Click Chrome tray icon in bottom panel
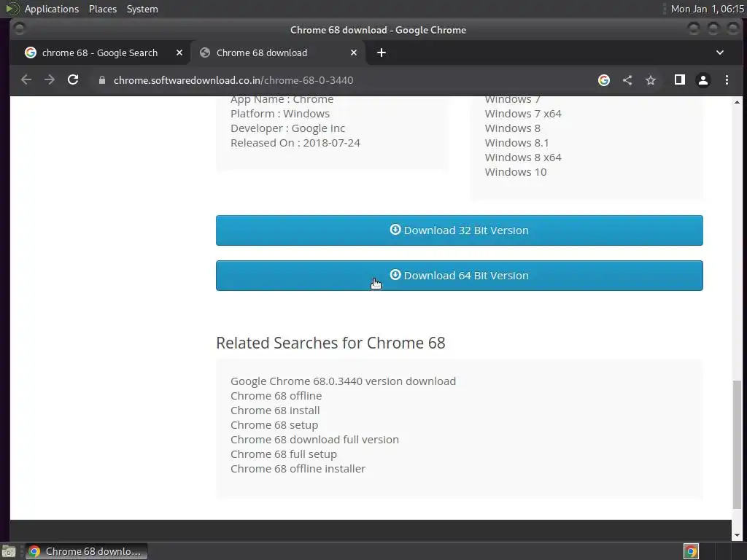This screenshot has width=747, height=560. tap(691, 551)
